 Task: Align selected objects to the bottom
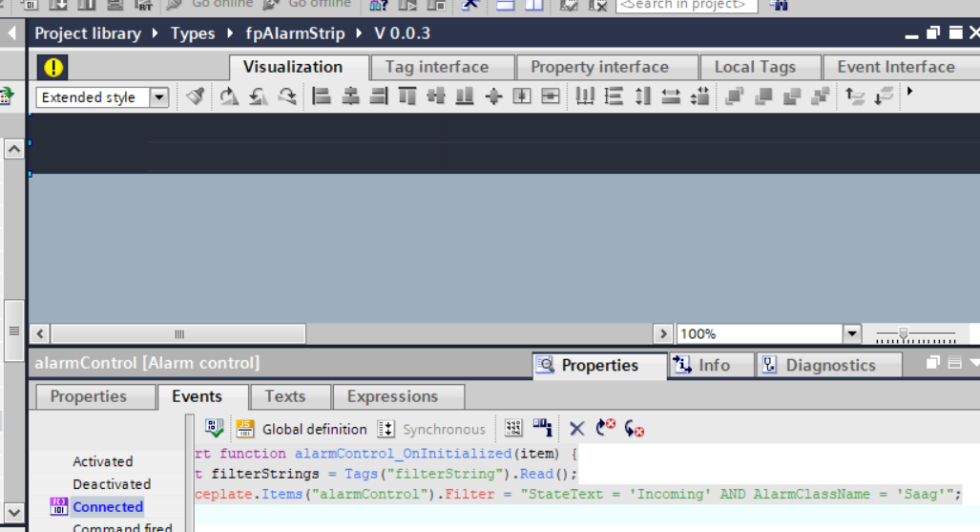tap(465, 96)
